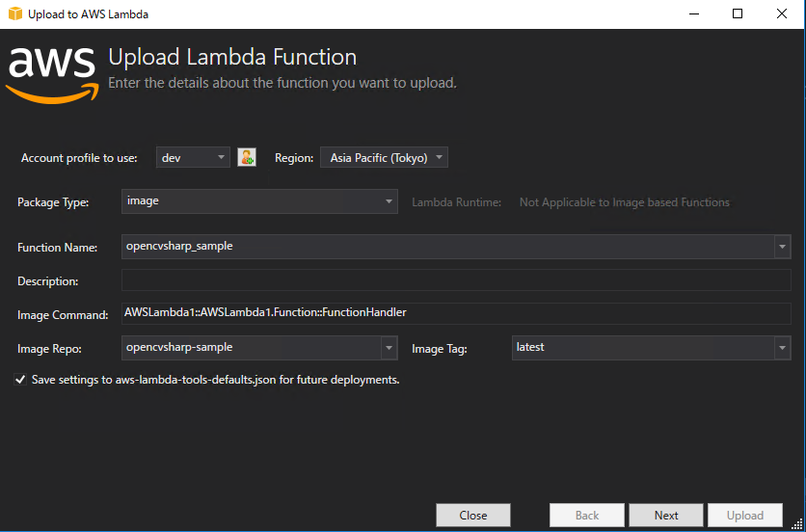
Task: Click the Close button
Action: point(473,515)
